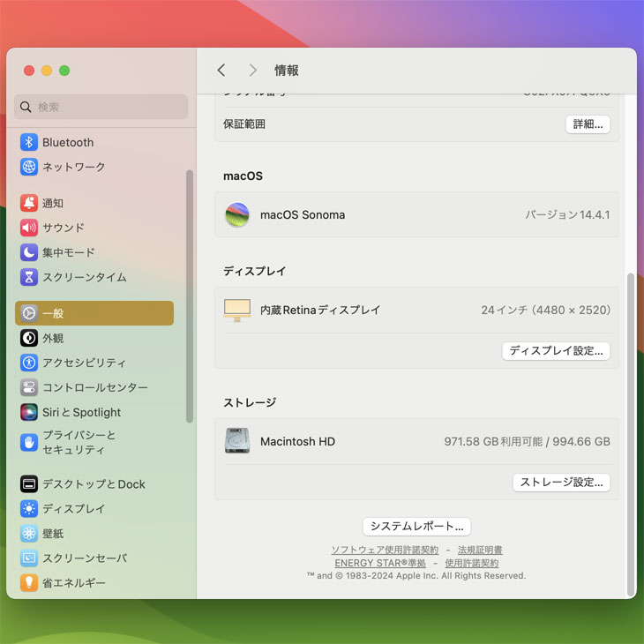Select コントロールセンター in the sidebar
This screenshot has height=644, width=644.
click(94, 387)
